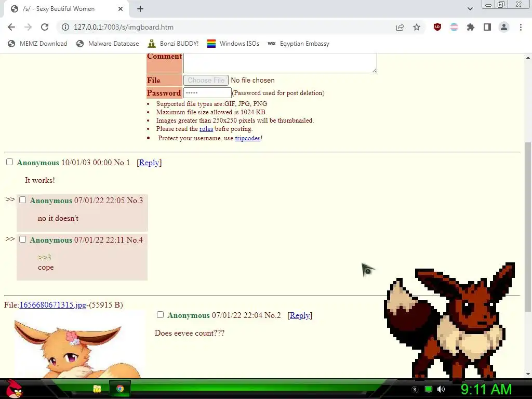Follow the >>3 quote link
The height and width of the screenshot is (399, 532).
tap(45, 258)
